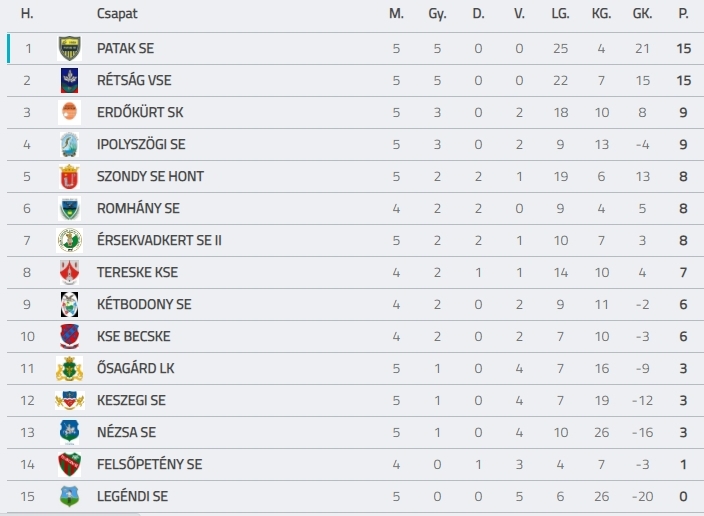Image resolution: width=704 pixels, height=516 pixels.
Task: Click the GK. goal difference header
Action: point(642,13)
